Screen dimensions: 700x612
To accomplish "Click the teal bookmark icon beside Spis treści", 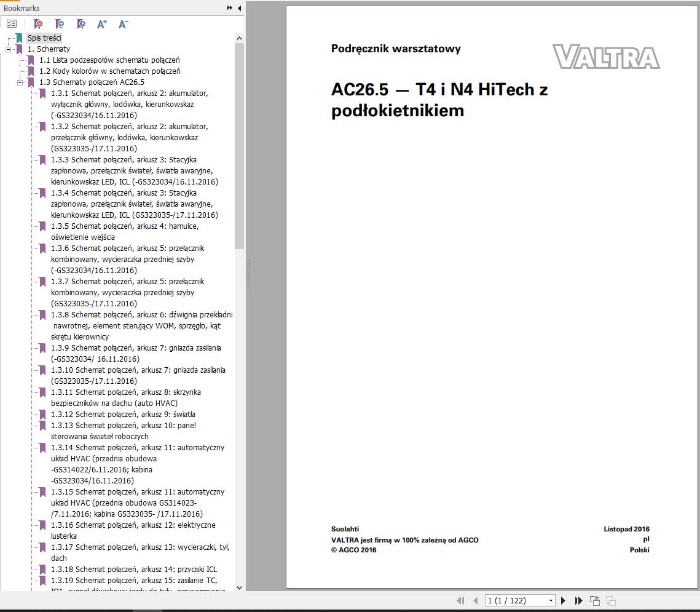I will pyautogui.click(x=19, y=38).
